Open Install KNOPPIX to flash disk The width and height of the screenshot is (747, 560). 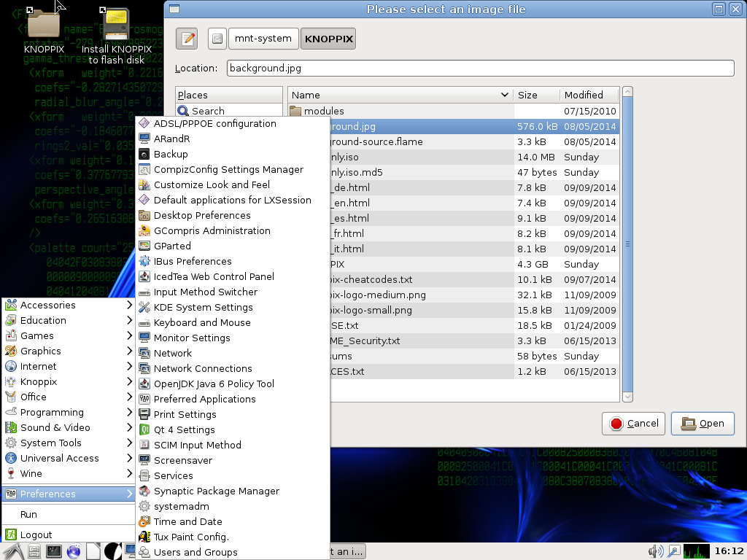pyautogui.click(x=116, y=36)
